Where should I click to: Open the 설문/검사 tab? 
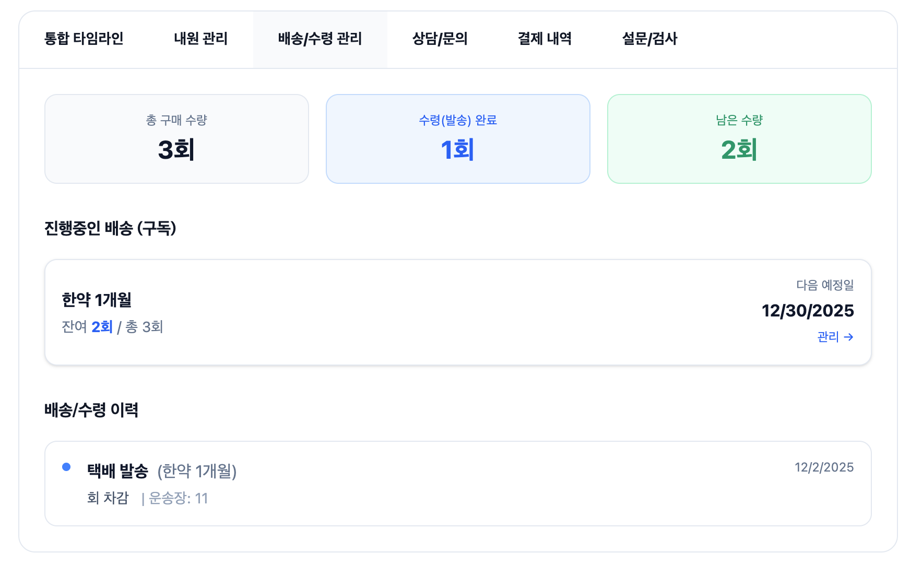point(649,39)
